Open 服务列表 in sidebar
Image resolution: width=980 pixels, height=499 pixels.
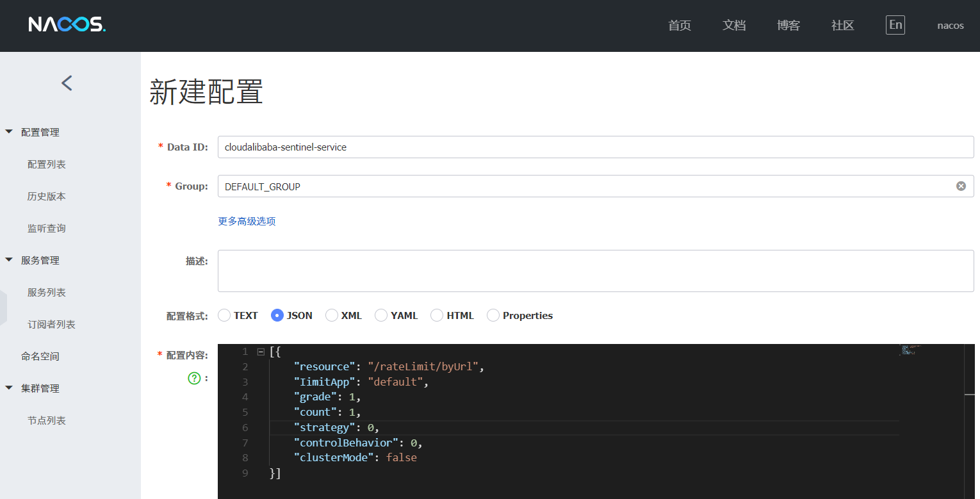click(x=47, y=293)
